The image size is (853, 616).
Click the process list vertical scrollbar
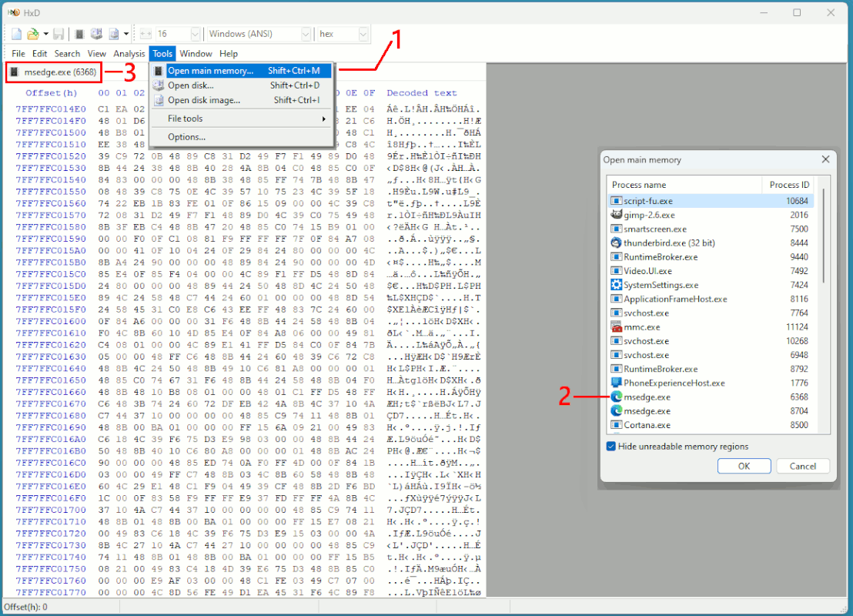pyautogui.click(x=822, y=236)
